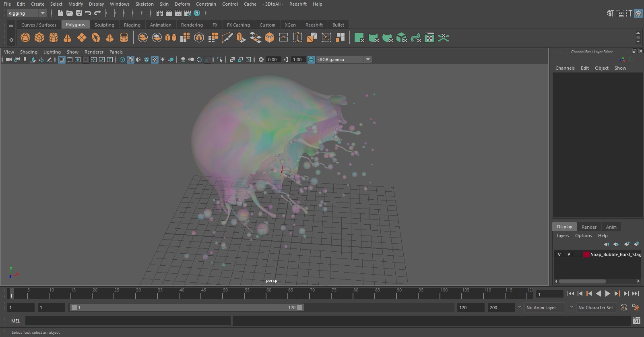This screenshot has width=644, height=337.
Task: Create a polygon cone from the shelf
Action: [68, 38]
